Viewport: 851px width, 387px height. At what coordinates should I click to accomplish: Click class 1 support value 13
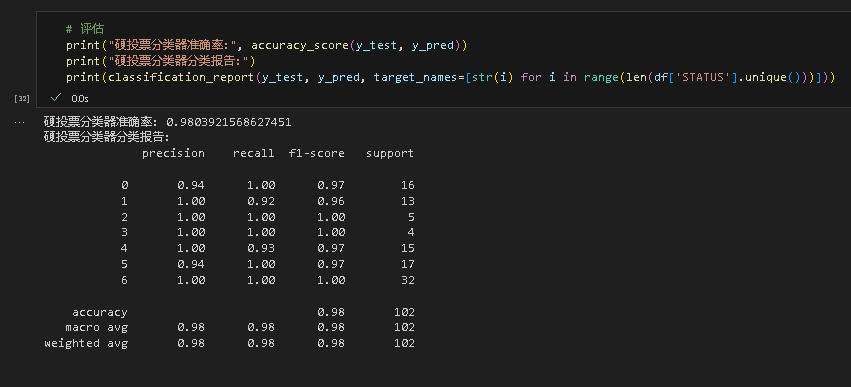(408, 201)
